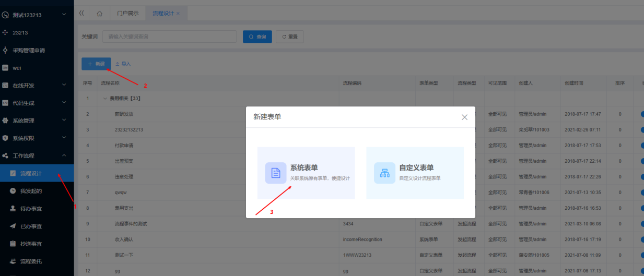Image resolution: width=644 pixels, height=276 pixels.
Task: Click the 违章处理 process name
Action: coord(124,176)
